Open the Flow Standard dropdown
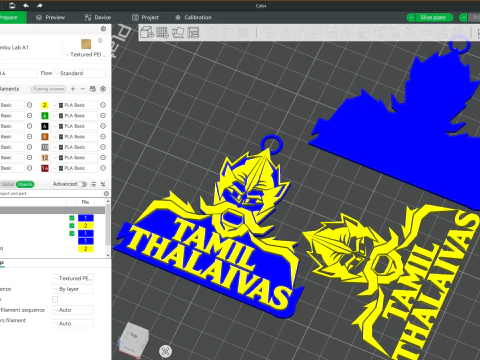Viewport: 480px width, 360px height. click(80, 73)
